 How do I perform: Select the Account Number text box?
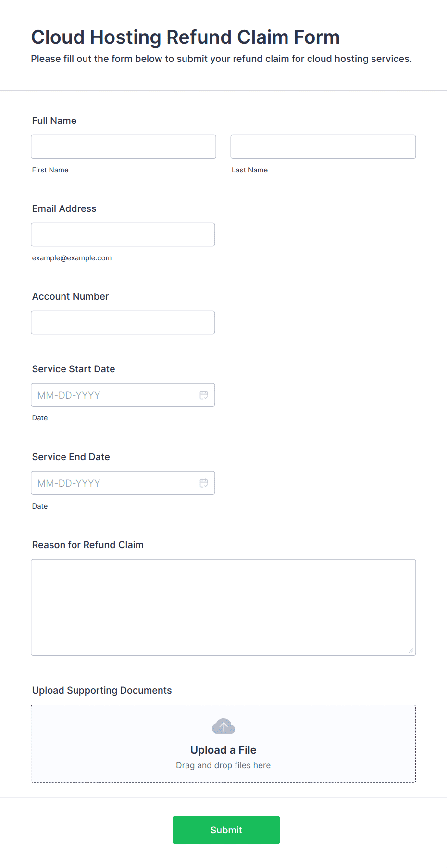123,322
